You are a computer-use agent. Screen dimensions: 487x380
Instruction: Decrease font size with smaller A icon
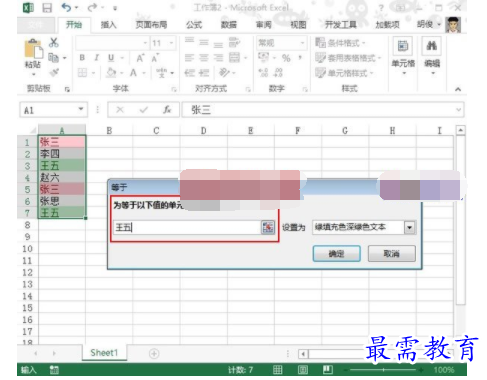155,58
